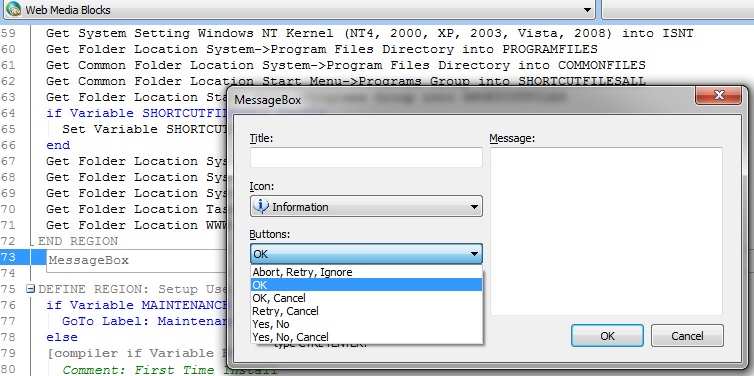The image size is (754, 376).
Task: Confirm the MessageBox dialog with OK button
Action: pos(607,336)
